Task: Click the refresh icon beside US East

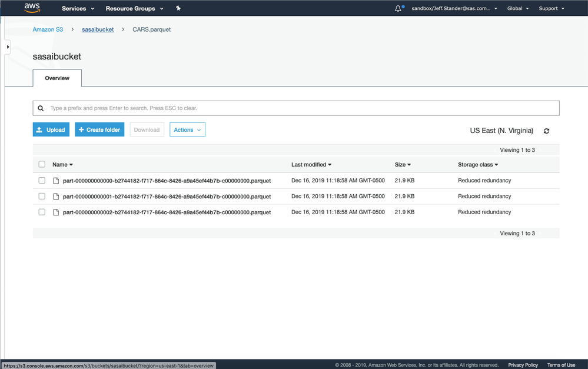Action: point(547,131)
